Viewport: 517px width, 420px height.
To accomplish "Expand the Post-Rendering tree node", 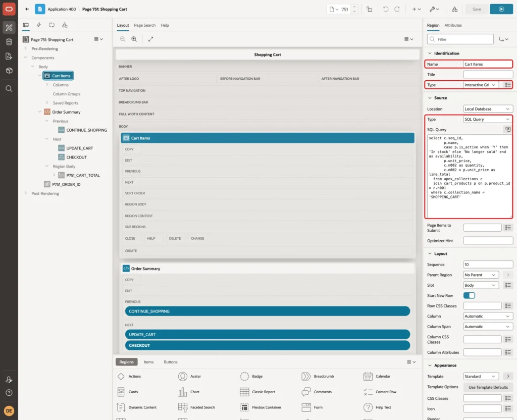I will point(26,193).
